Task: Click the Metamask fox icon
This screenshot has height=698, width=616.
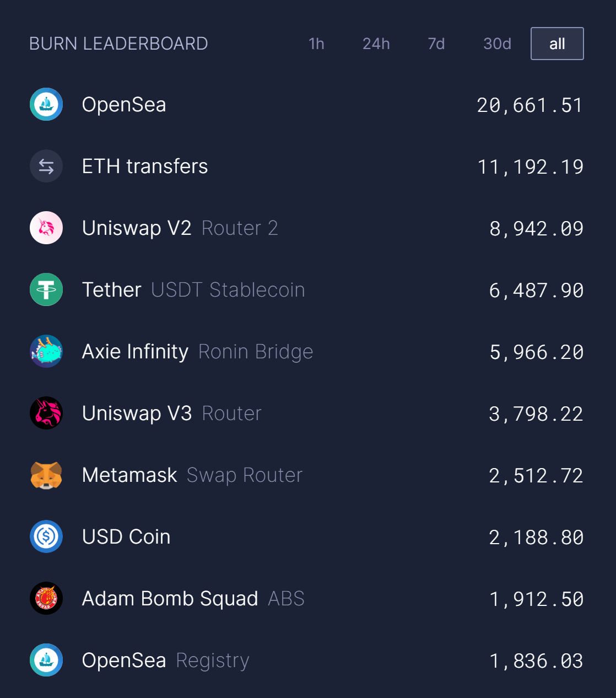Action: coord(46,475)
